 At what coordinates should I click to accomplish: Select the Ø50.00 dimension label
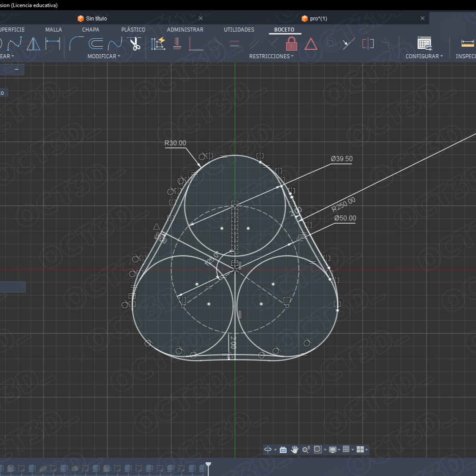click(345, 218)
